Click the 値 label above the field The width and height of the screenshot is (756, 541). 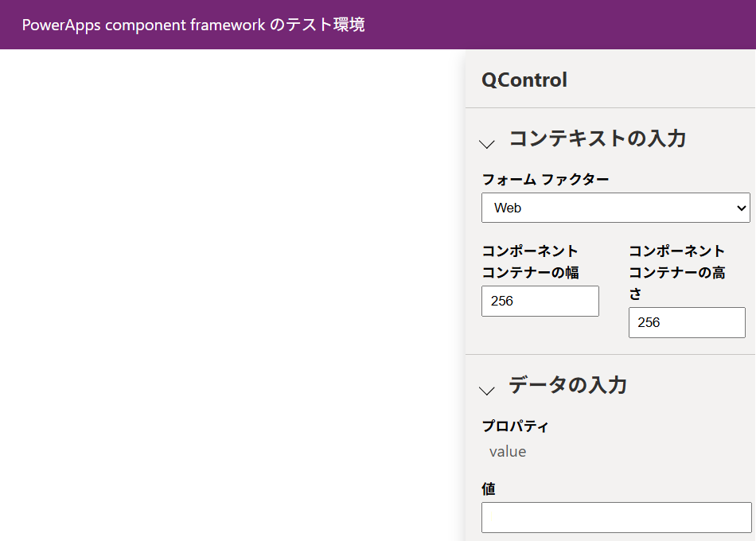tap(489, 488)
